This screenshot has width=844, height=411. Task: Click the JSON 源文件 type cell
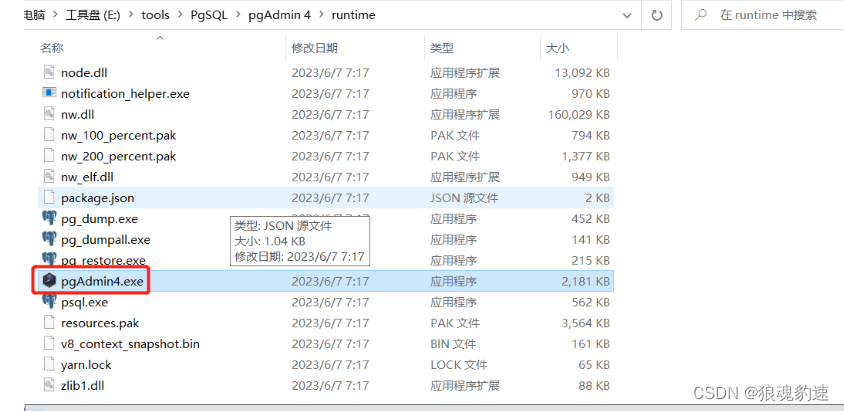point(464,198)
